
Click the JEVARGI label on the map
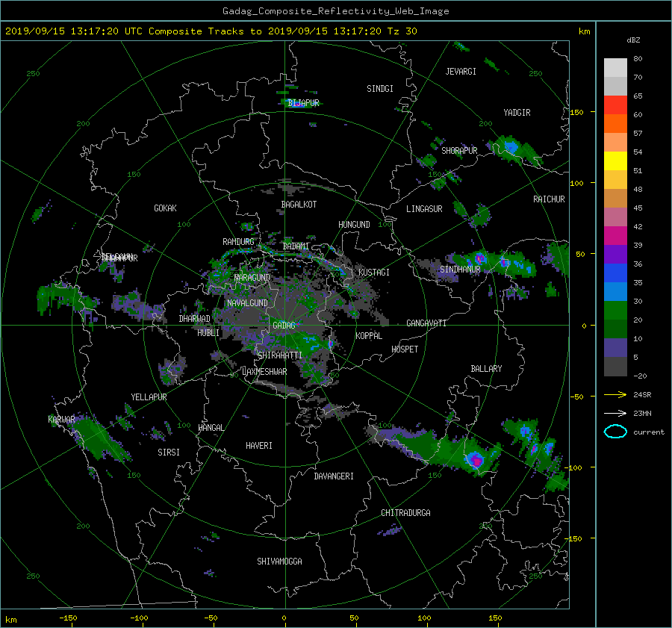tap(461, 72)
